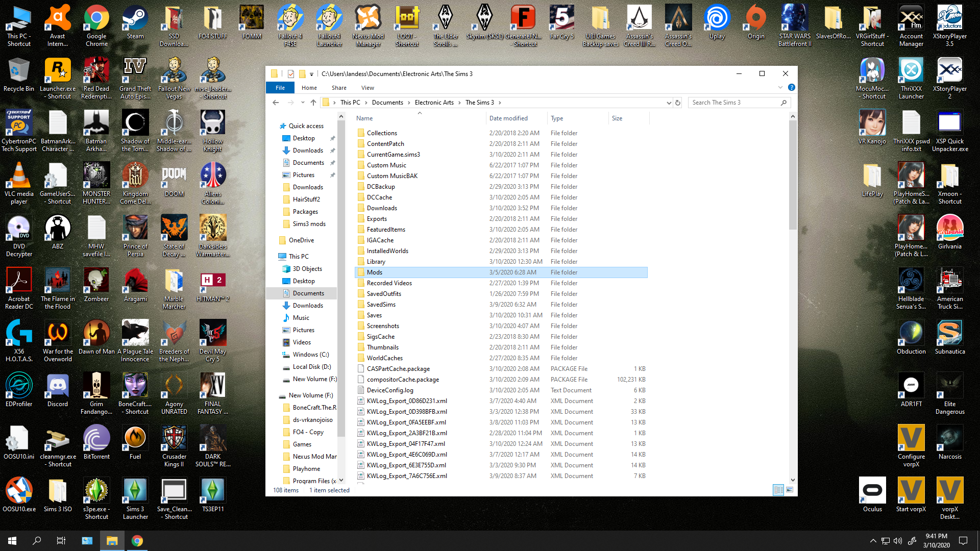Screen dimensions: 980x551
Task: Open the View ribbon tab
Action: (367, 88)
